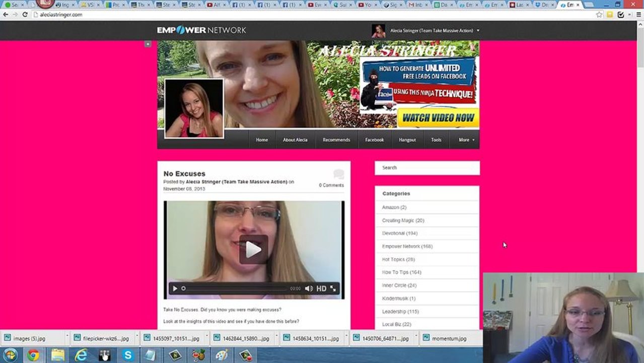
Task: Open the Empower Network (168) category
Action: [407, 247]
